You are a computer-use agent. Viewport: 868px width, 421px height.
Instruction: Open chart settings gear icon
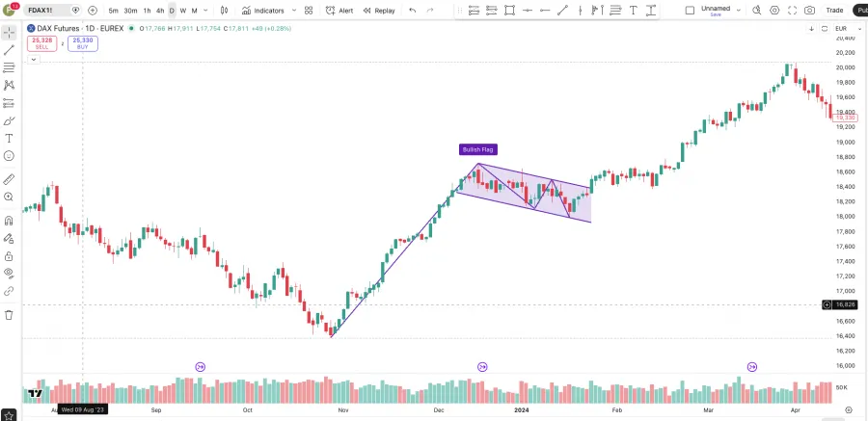click(774, 11)
